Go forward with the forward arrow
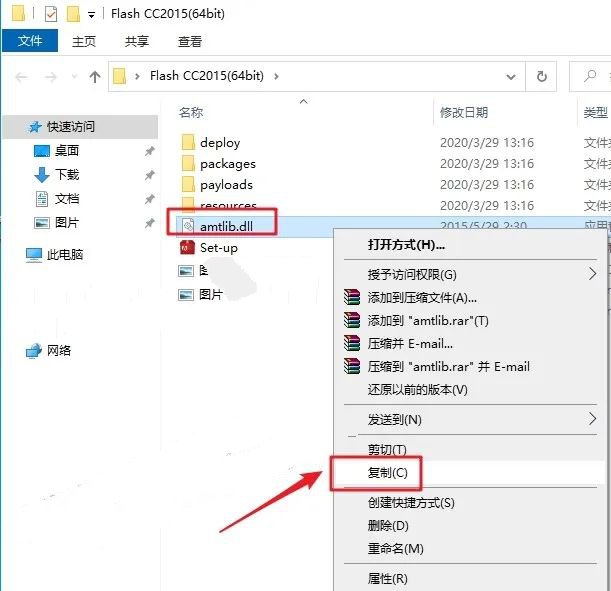The image size is (611, 591). (51, 77)
